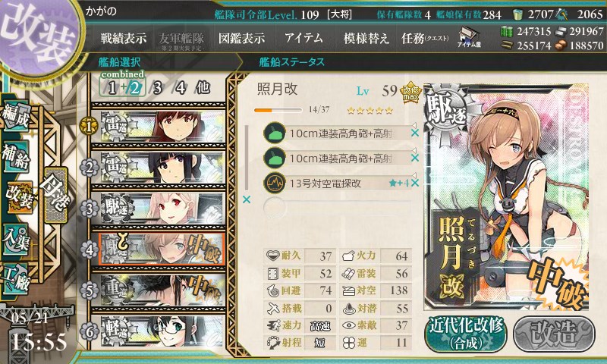Open the 補給 (Supply) side icon
This screenshot has height=364, width=607.
[x=16, y=155]
